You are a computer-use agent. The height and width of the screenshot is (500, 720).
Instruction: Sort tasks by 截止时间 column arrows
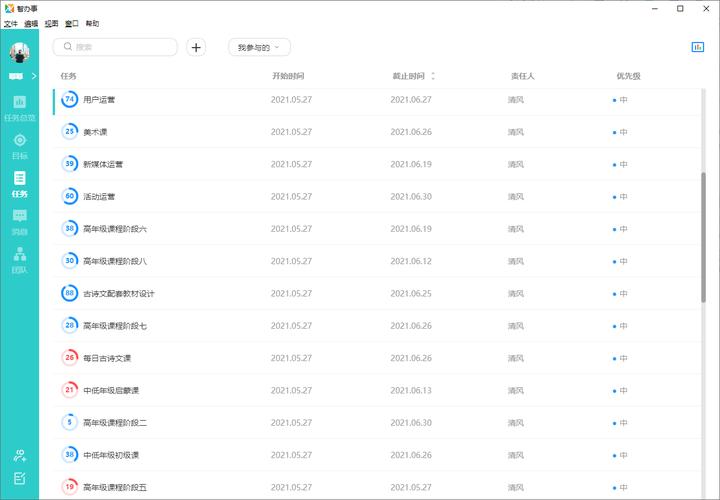[x=433, y=76]
